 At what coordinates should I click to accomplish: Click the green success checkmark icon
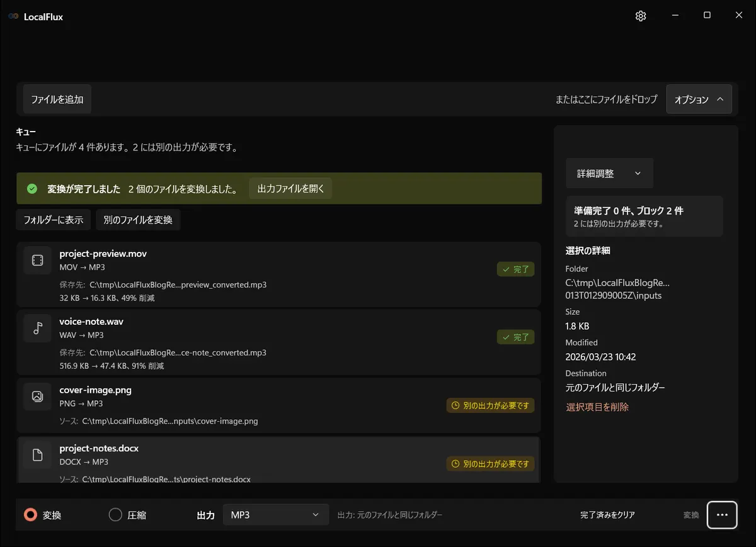coord(31,189)
